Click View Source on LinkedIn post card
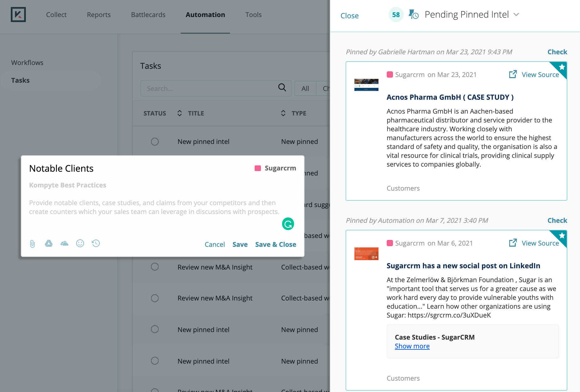 pos(540,243)
